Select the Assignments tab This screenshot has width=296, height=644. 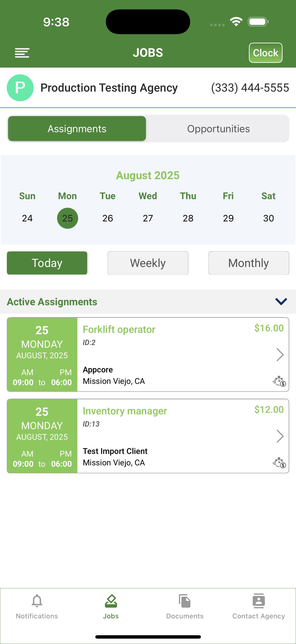(x=77, y=129)
